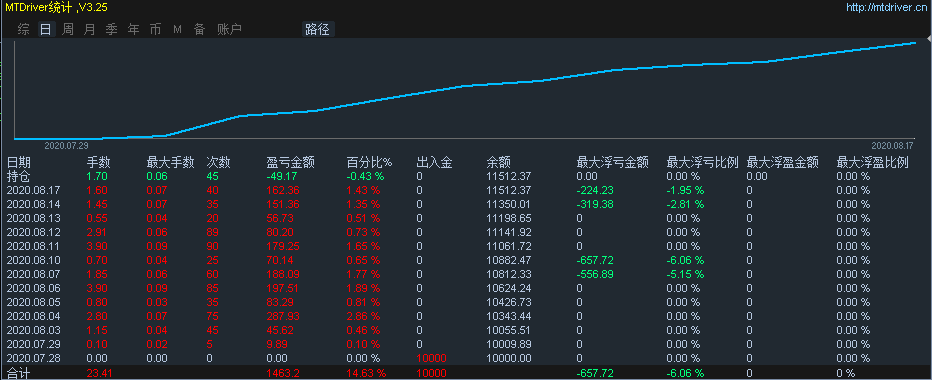The image size is (932, 380).
Task: Select the 日 daily tab
Action: click(45, 30)
